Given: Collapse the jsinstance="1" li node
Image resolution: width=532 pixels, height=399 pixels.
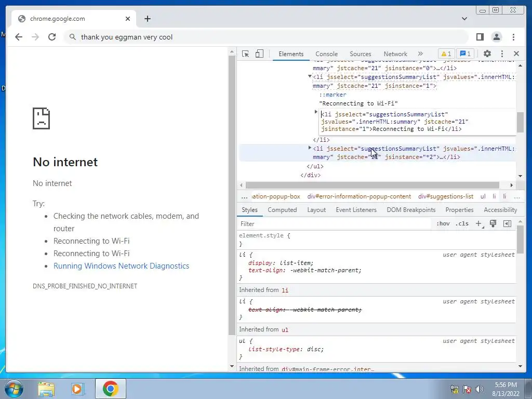Looking at the screenshot, I should coord(310,76).
